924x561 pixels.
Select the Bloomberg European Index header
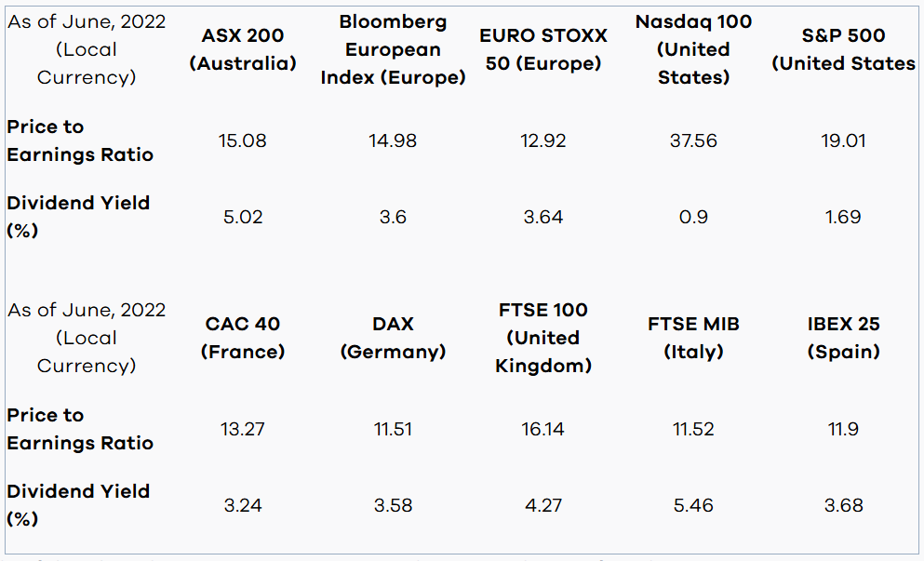(393, 49)
